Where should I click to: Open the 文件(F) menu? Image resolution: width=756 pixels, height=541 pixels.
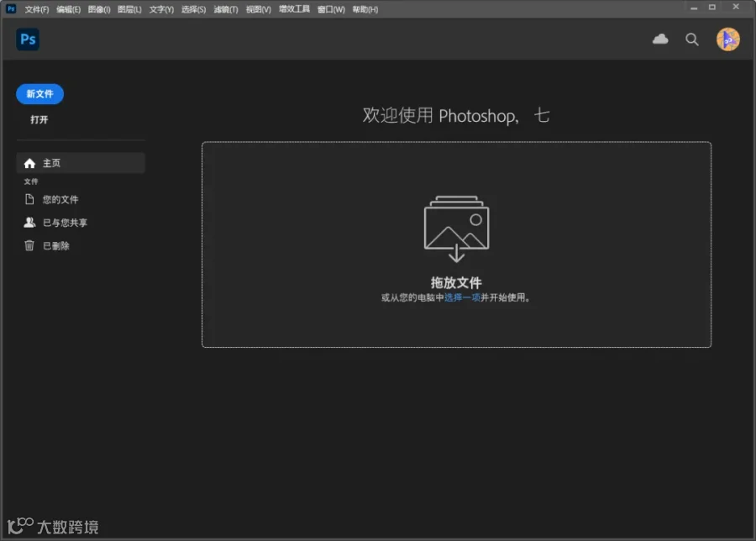point(37,9)
